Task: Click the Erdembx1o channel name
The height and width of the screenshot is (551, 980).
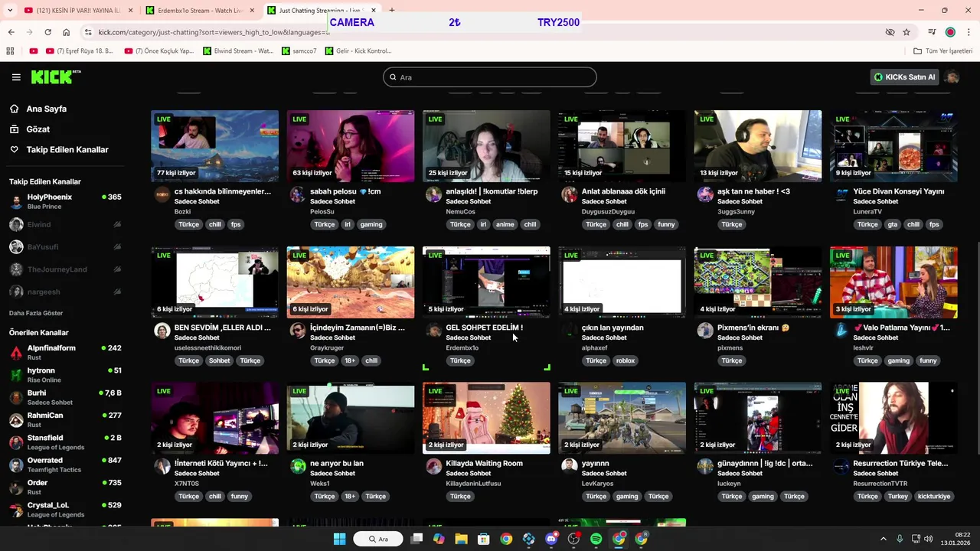Action: click(x=462, y=347)
